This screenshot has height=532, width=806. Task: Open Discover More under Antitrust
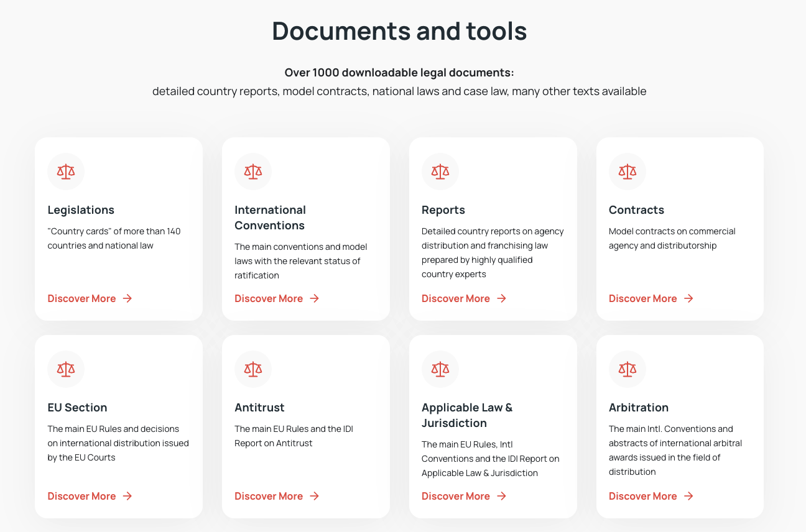277,496
